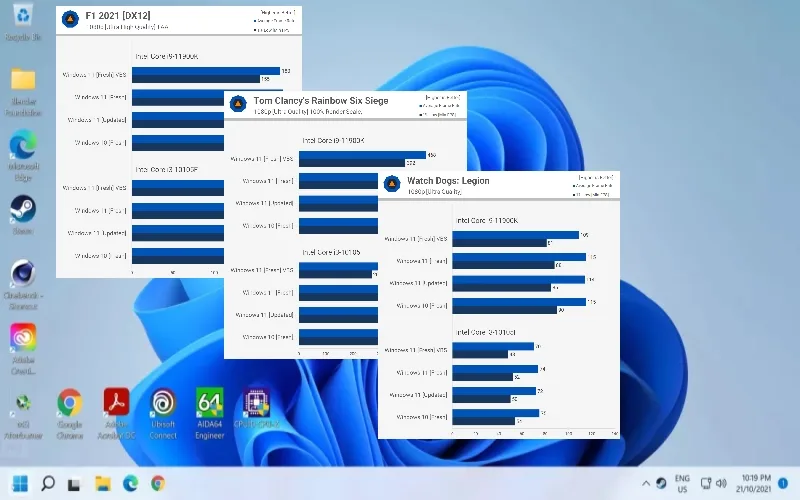Open the notification badge showing 1
The width and height of the screenshot is (800, 500).
click(x=783, y=483)
